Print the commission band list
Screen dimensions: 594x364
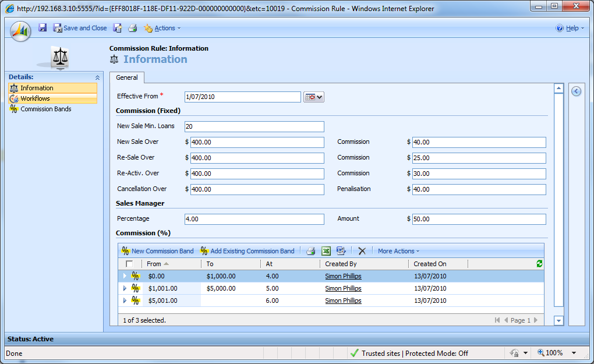[x=311, y=251]
